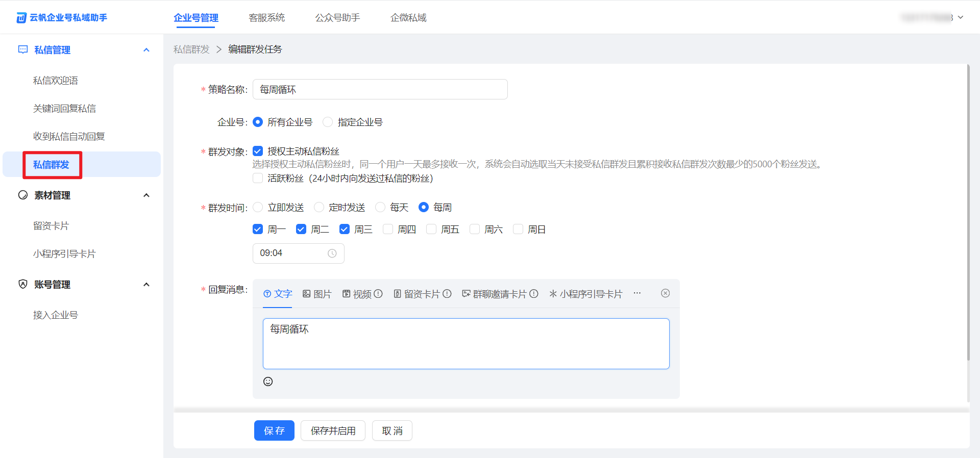Choose 定时发送 send time option
Screen dimensions: 980x458
[319, 207]
